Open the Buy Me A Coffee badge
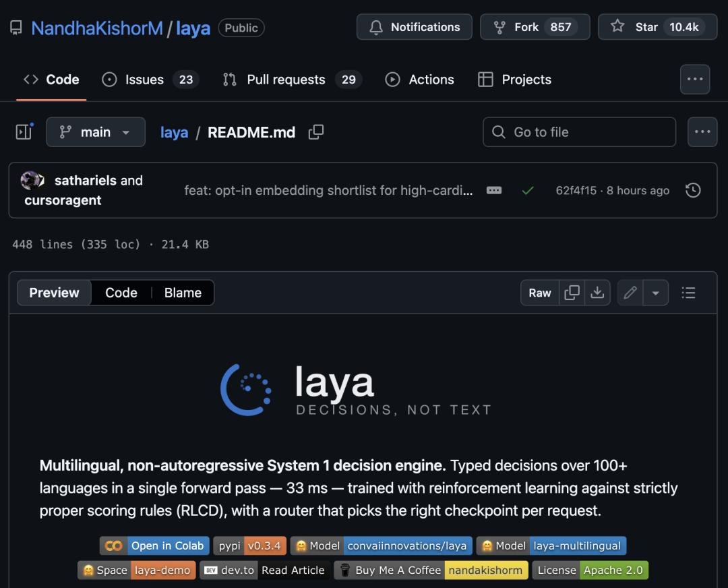The width and height of the screenshot is (728, 588). pos(431,570)
